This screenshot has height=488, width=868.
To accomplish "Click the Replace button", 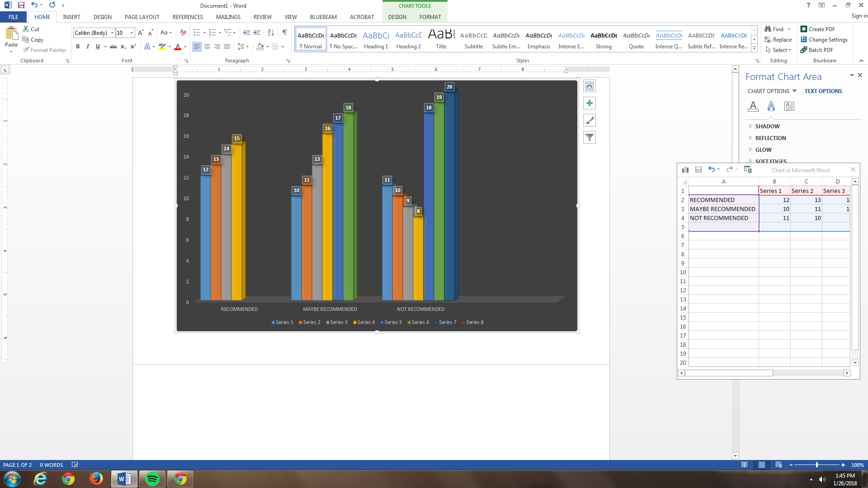I will click(778, 40).
